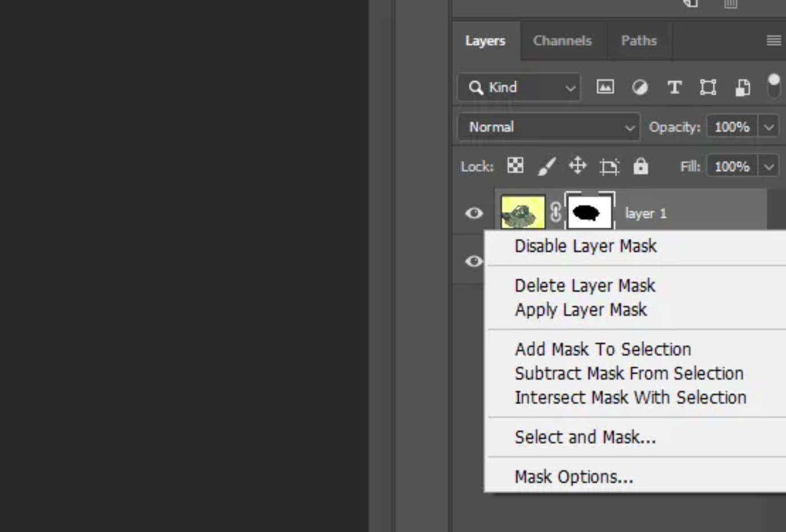Click Select and Mask... menu entry
The width and height of the screenshot is (786, 532).
pos(585,437)
